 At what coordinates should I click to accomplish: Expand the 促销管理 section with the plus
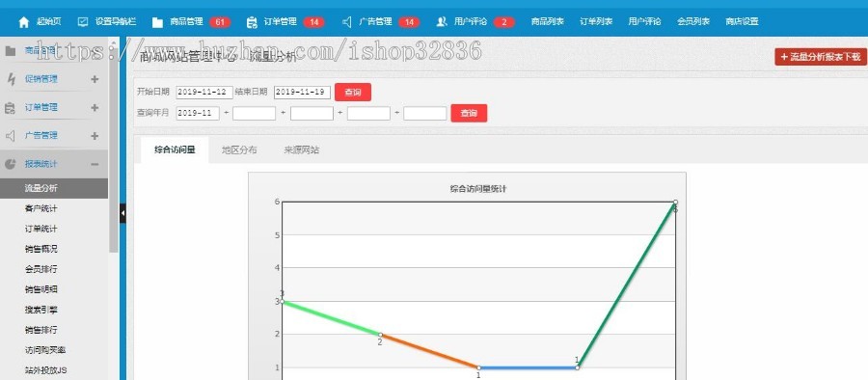95,79
